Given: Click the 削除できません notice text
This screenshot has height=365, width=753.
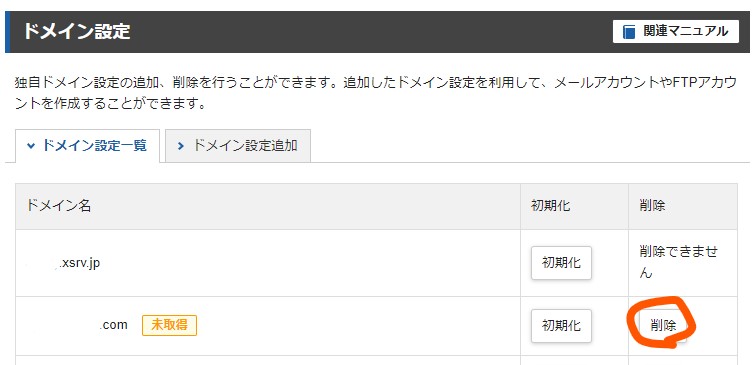Looking at the screenshot, I should tap(679, 262).
